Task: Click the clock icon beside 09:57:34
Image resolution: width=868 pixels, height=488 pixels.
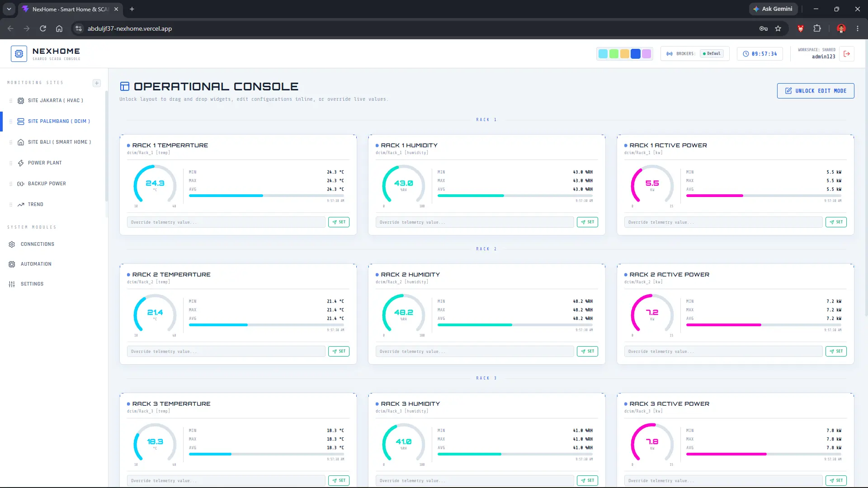Action: pyautogui.click(x=746, y=54)
